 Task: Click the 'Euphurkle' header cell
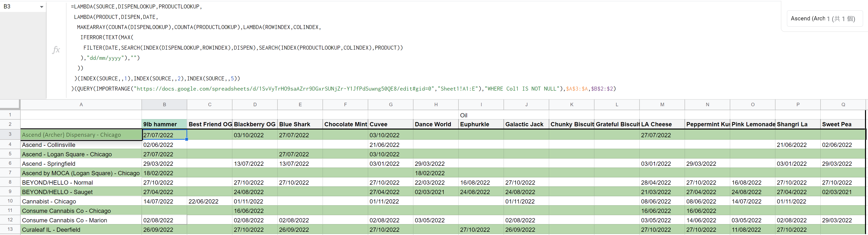click(481, 124)
